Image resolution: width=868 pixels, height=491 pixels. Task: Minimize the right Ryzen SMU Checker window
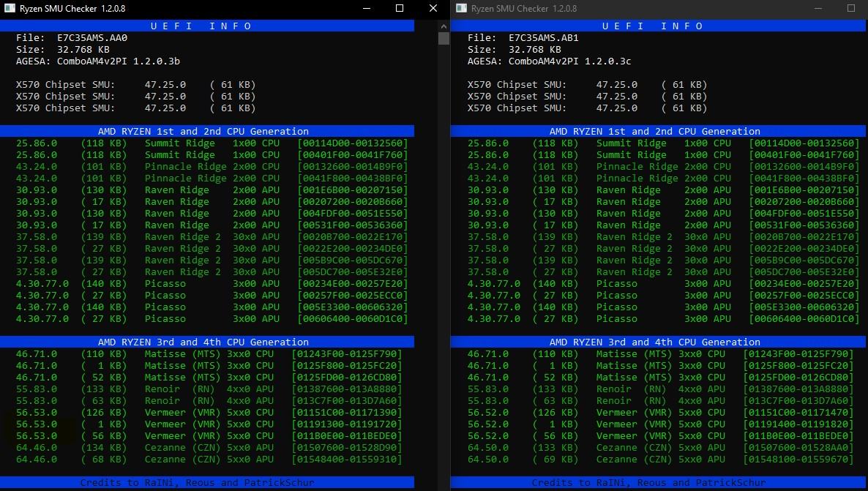click(x=818, y=8)
